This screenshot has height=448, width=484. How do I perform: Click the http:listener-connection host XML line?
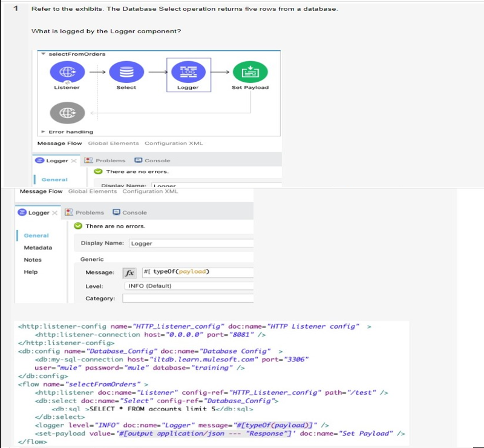[x=150, y=335]
